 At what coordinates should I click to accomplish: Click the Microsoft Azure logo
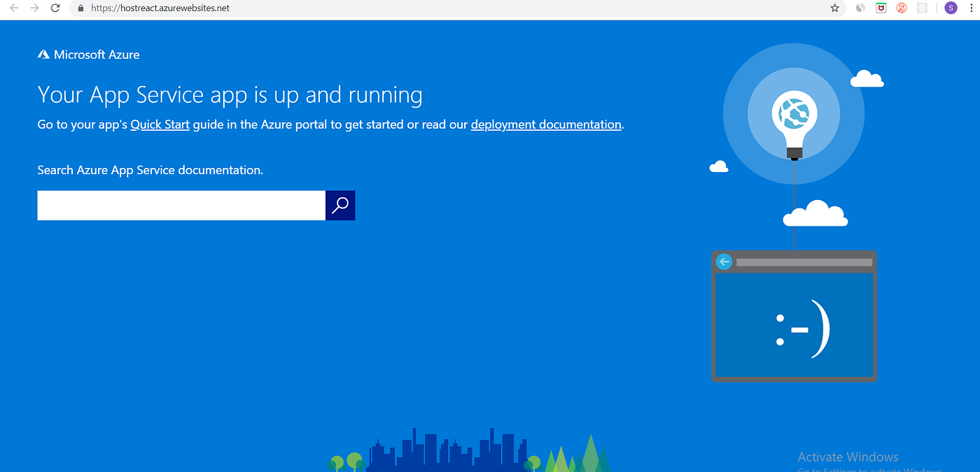pos(88,54)
